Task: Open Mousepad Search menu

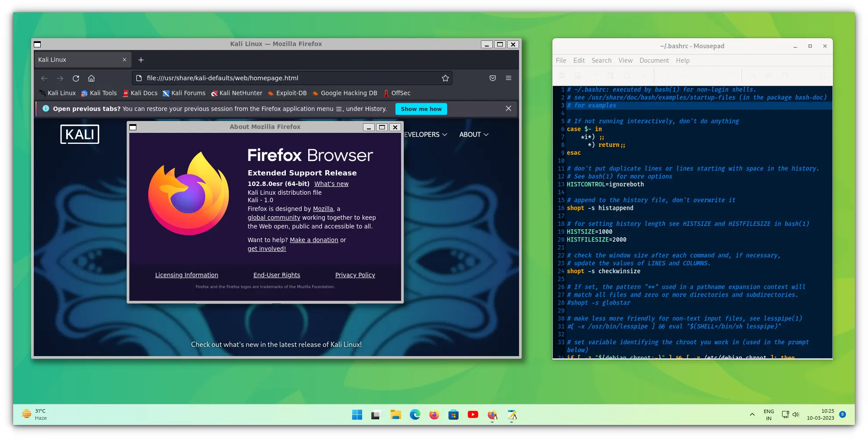Action: 601,61
